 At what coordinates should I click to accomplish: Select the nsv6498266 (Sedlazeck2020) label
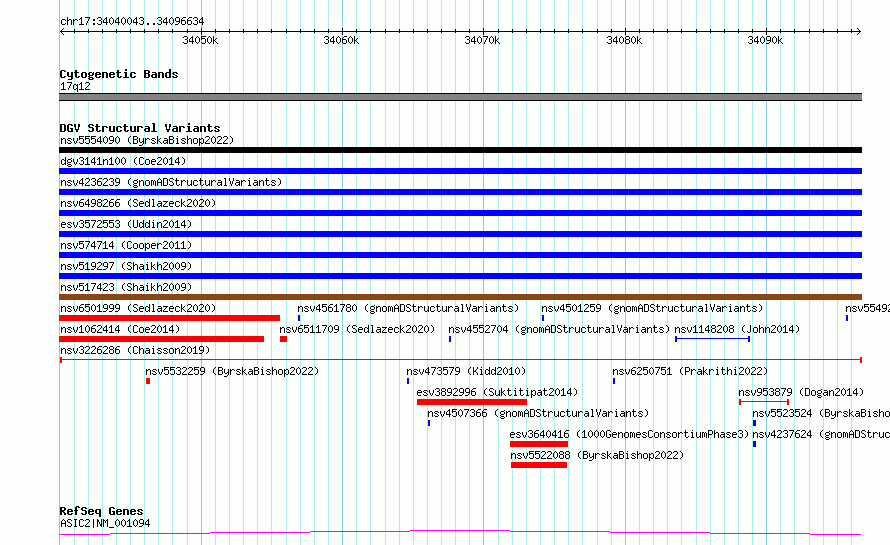[138, 203]
